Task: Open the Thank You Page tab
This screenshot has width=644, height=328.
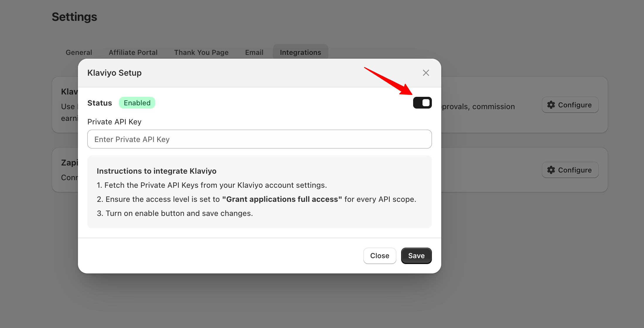Action: click(201, 53)
